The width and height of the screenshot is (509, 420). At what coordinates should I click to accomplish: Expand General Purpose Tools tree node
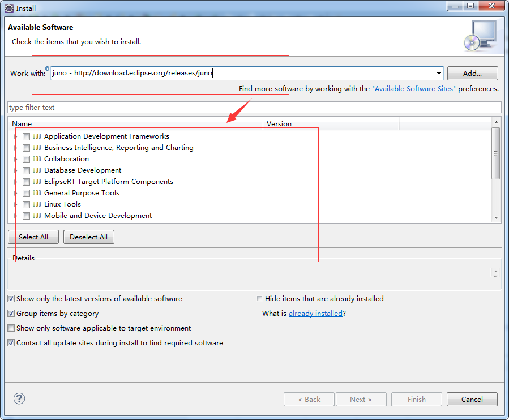pyautogui.click(x=15, y=194)
